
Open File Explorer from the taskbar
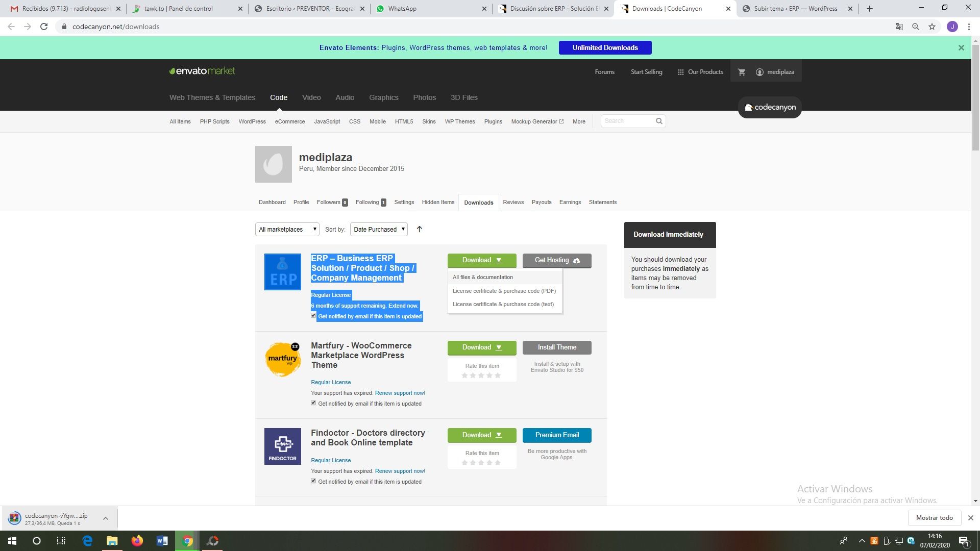pos(112,541)
